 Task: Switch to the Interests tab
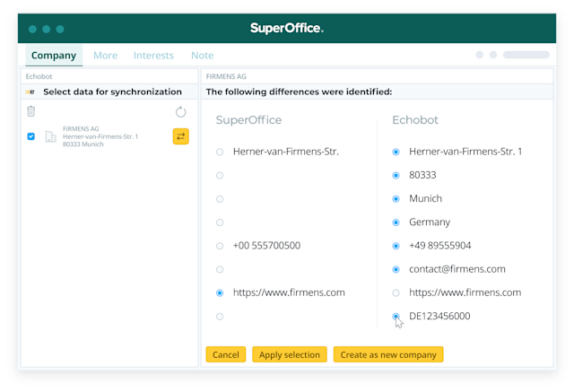[153, 56]
